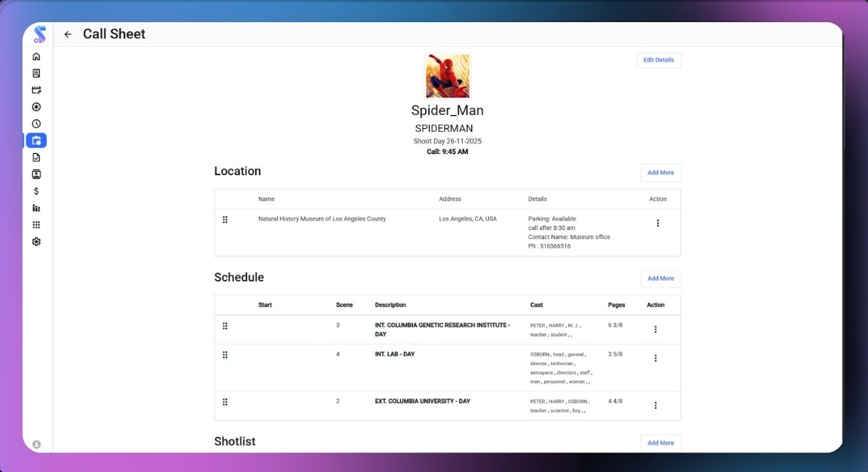Grab the drag handle for scene 4

coord(225,355)
